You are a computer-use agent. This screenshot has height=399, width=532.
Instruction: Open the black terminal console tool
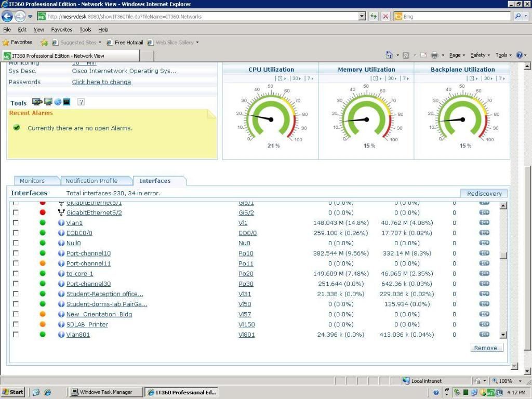(x=66, y=102)
